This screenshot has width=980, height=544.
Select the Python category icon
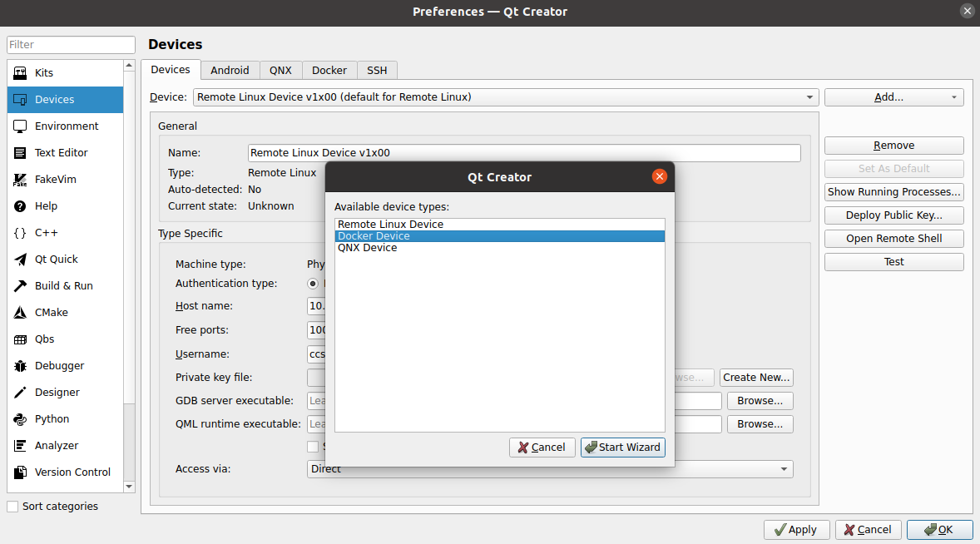point(21,419)
